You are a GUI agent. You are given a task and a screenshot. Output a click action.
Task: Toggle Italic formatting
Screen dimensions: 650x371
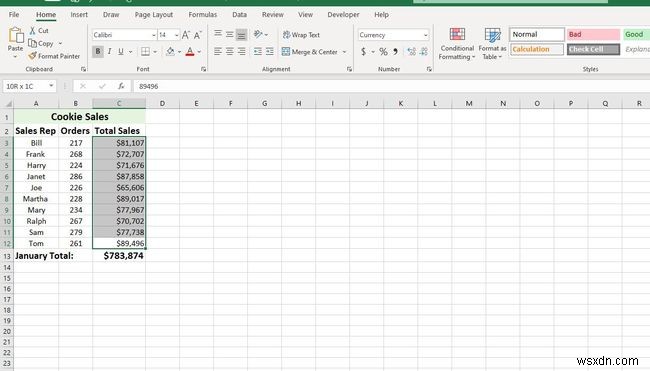(x=109, y=51)
